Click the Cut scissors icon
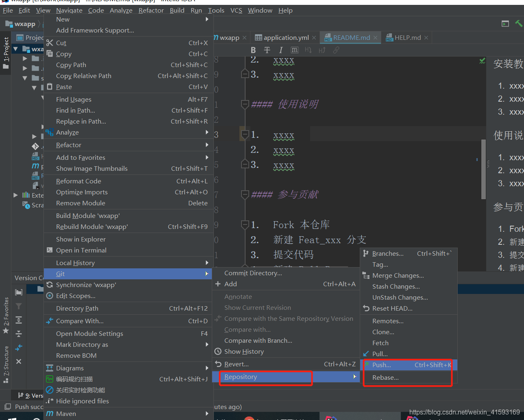 tap(50, 43)
